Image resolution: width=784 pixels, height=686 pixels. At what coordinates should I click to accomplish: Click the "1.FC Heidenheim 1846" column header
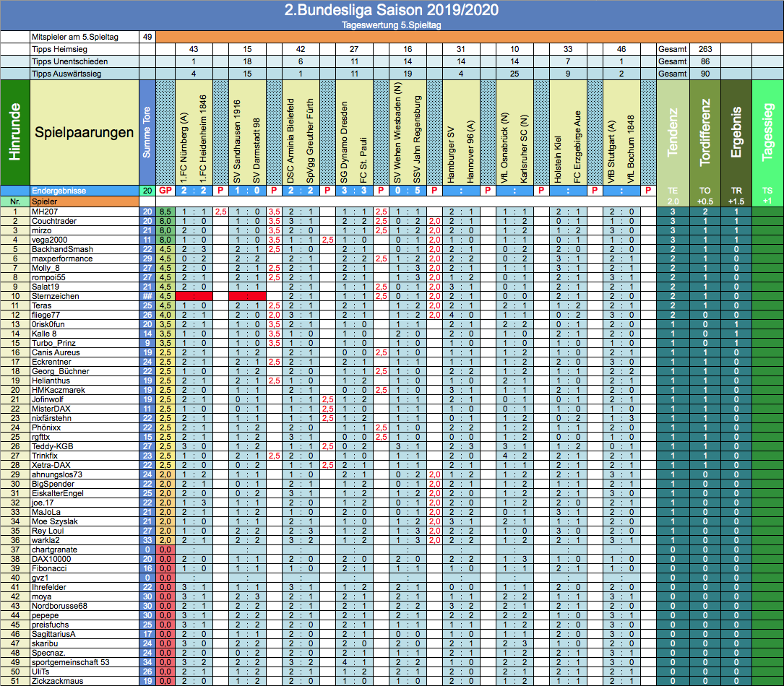pos(203,139)
